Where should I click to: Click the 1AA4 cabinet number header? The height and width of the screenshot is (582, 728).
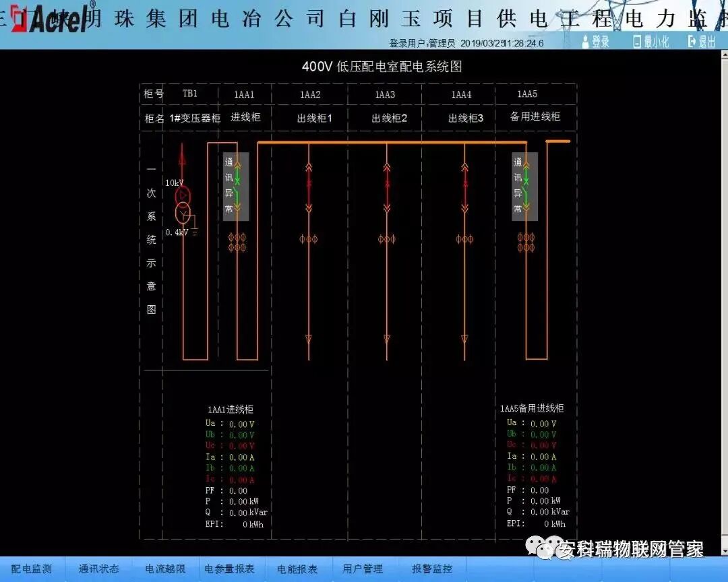pos(461,95)
